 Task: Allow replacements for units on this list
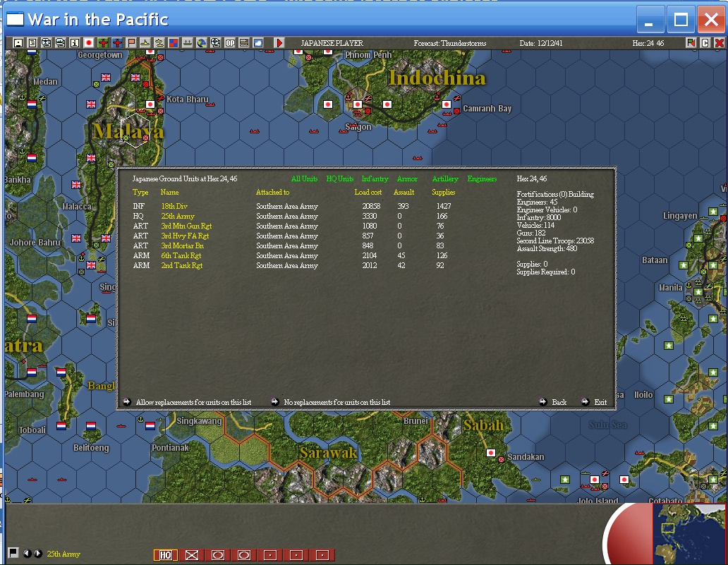pyautogui.click(x=187, y=402)
